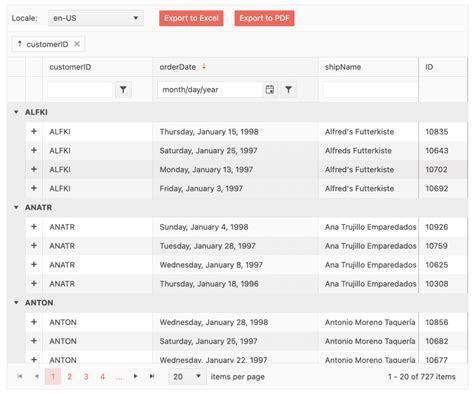Click the pager ellipsis for more pages
The image size is (474, 394).
pos(119,376)
